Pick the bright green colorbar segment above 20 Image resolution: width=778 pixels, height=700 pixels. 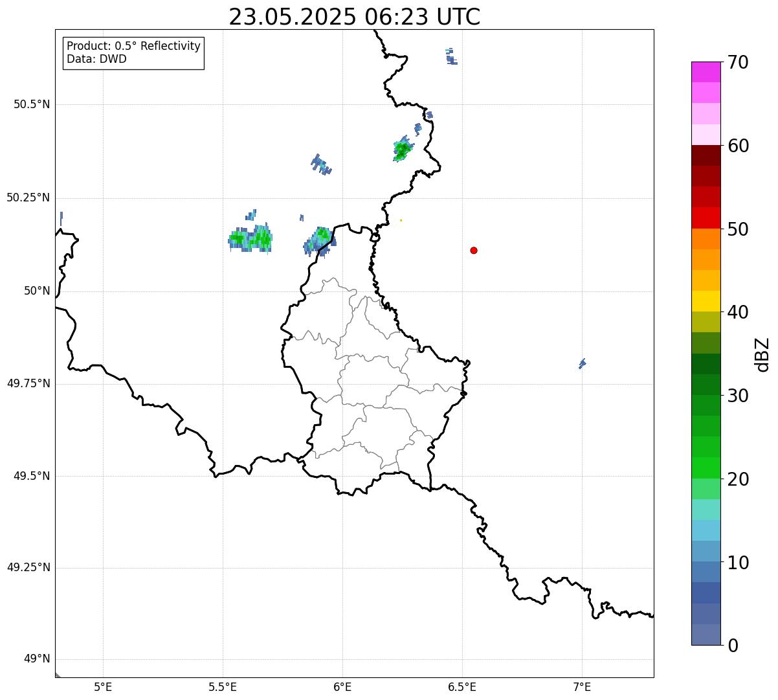706,468
